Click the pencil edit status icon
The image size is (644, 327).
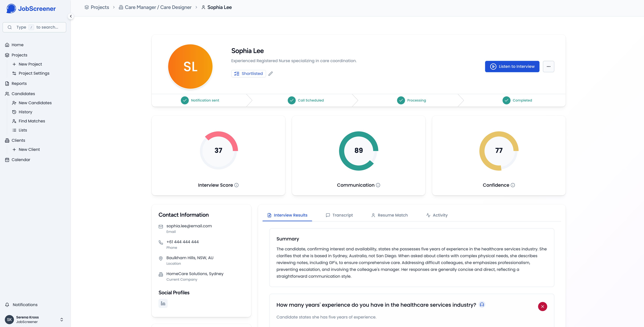pyautogui.click(x=271, y=74)
